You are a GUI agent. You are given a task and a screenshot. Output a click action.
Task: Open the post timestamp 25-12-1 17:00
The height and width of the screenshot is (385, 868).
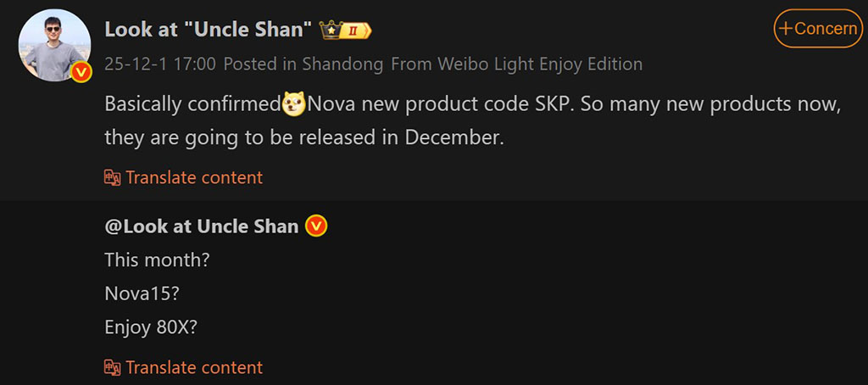coord(160,64)
